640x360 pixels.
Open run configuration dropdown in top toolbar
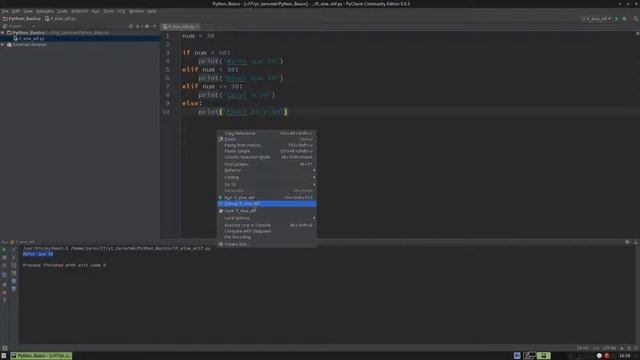coord(597,19)
